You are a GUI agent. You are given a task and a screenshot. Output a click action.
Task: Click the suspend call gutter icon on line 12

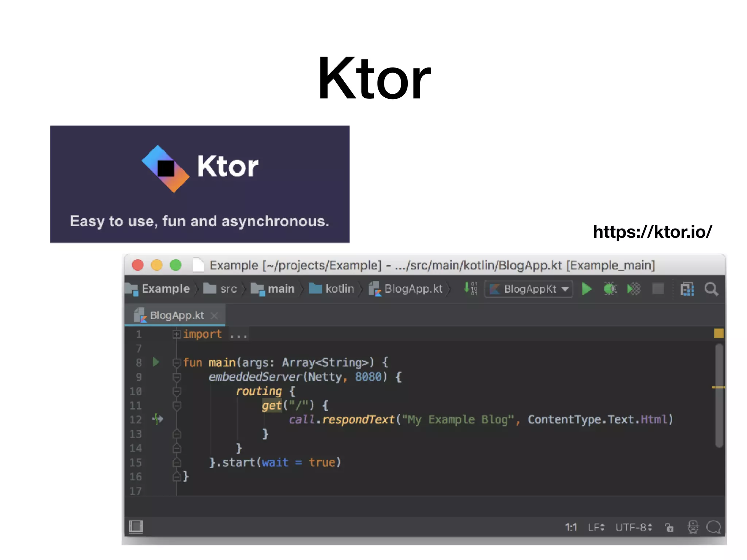coord(158,419)
